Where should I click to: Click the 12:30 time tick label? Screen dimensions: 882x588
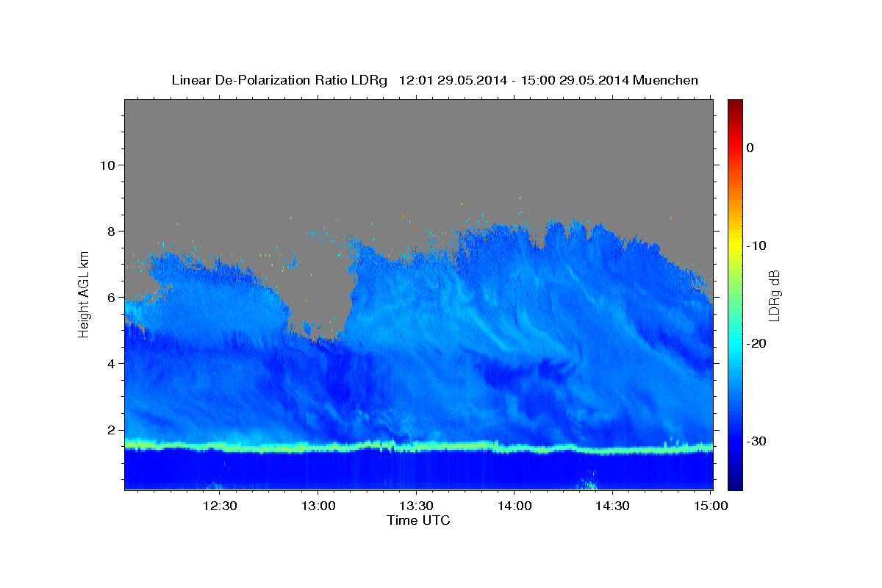point(220,506)
